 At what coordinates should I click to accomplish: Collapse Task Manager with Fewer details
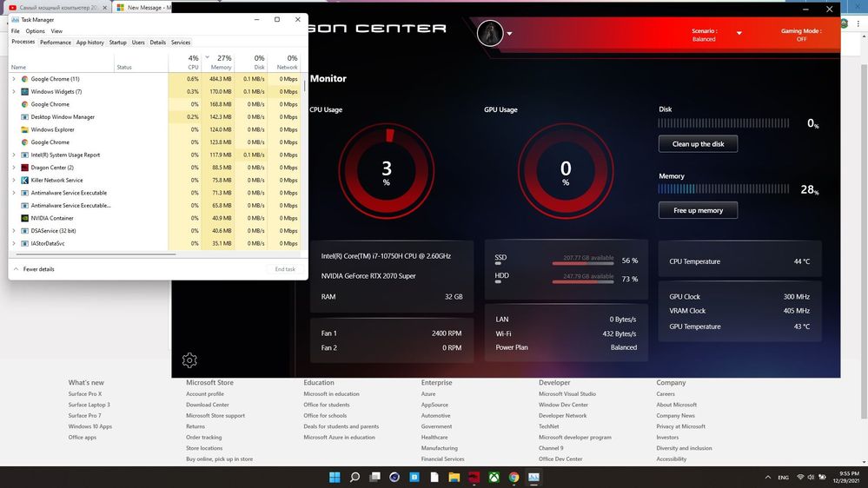pos(34,269)
